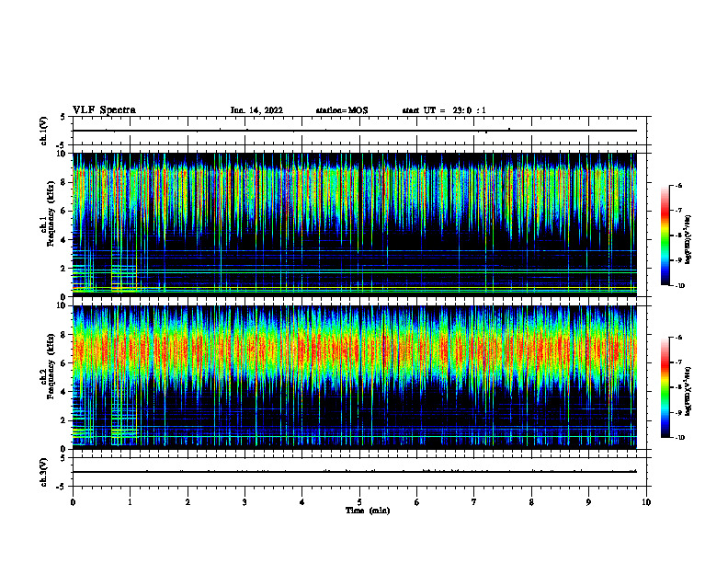Select the ch.2 "Frequency (kHz)" axis label
The image size is (728, 563).
51,366
